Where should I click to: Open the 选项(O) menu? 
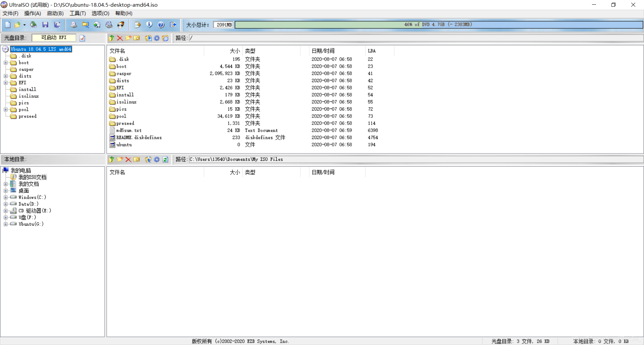(100, 13)
